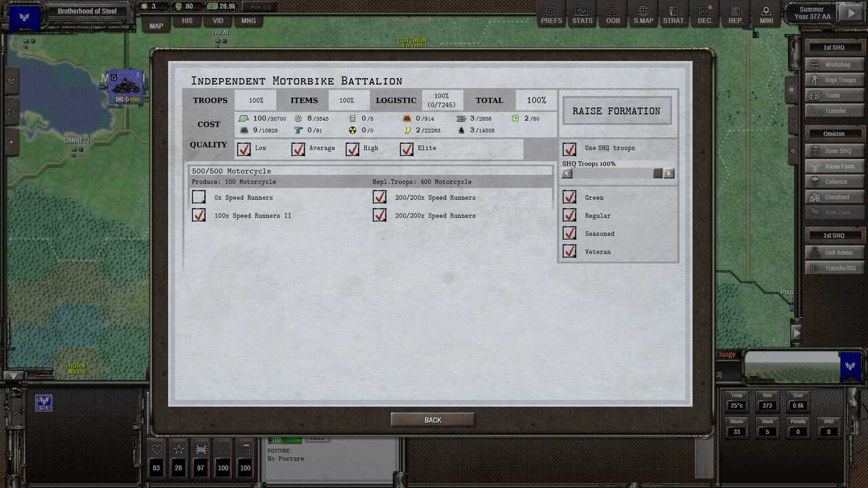Toggle the Average quality checkbox

coord(298,149)
